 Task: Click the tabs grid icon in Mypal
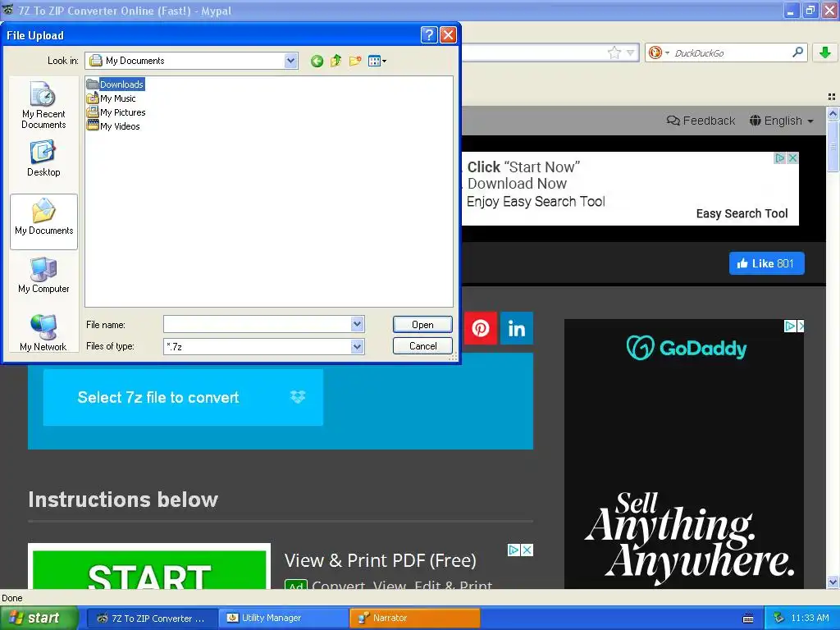click(x=832, y=97)
